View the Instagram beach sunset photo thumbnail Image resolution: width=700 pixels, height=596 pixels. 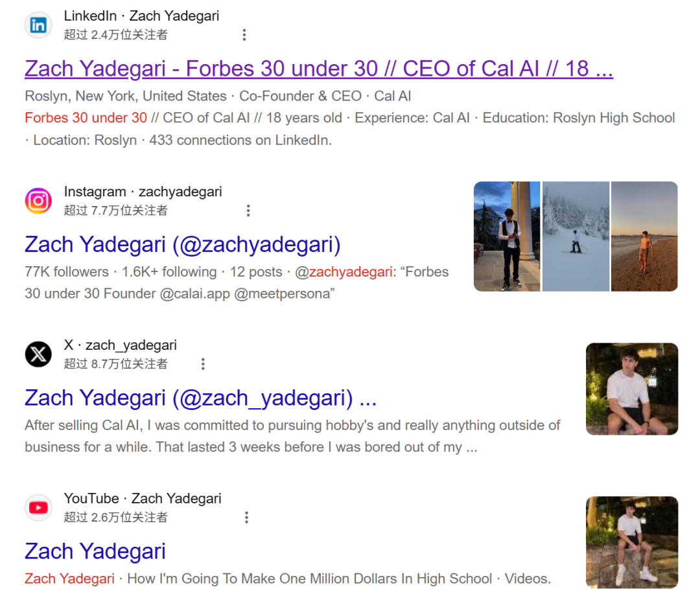pyautogui.click(x=645, y=236)
